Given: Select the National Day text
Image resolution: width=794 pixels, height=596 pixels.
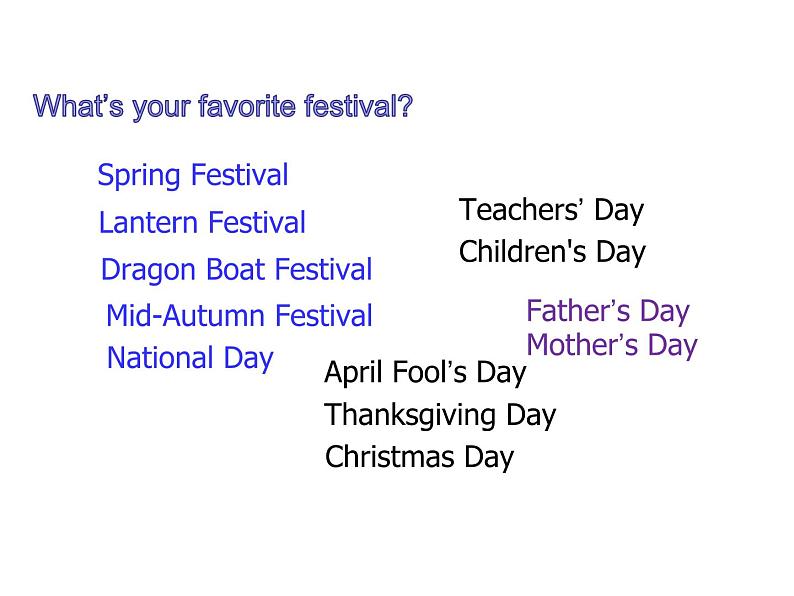Looking at the screenshot, I should click(x=190, y=358).
